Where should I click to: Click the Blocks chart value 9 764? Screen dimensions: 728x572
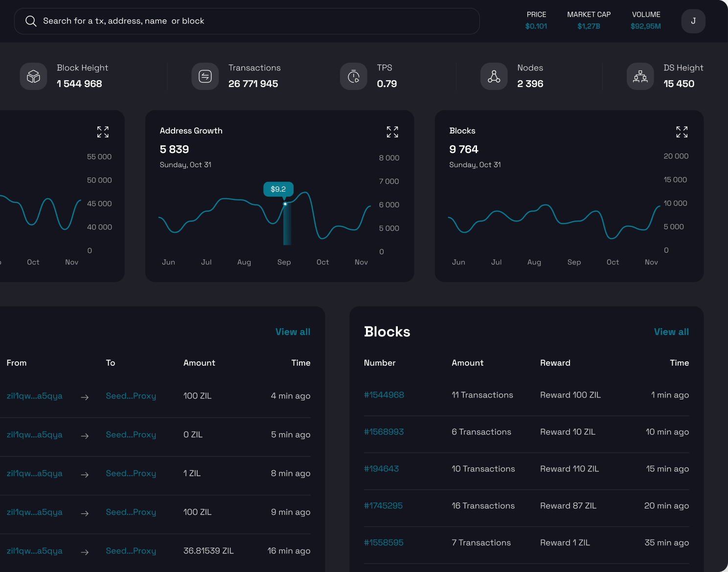(464, 150)
